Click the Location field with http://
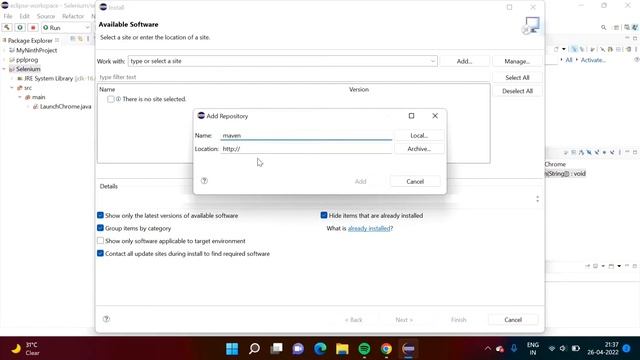This screenshot has height=360, width=640. [306, 149]
